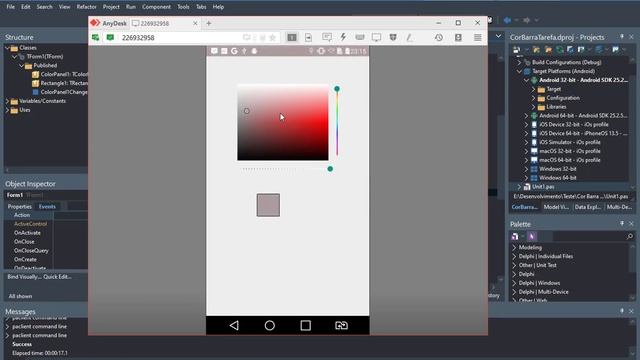
Task: Open AnyDesk session history clock icon
Action: [439, 37]
